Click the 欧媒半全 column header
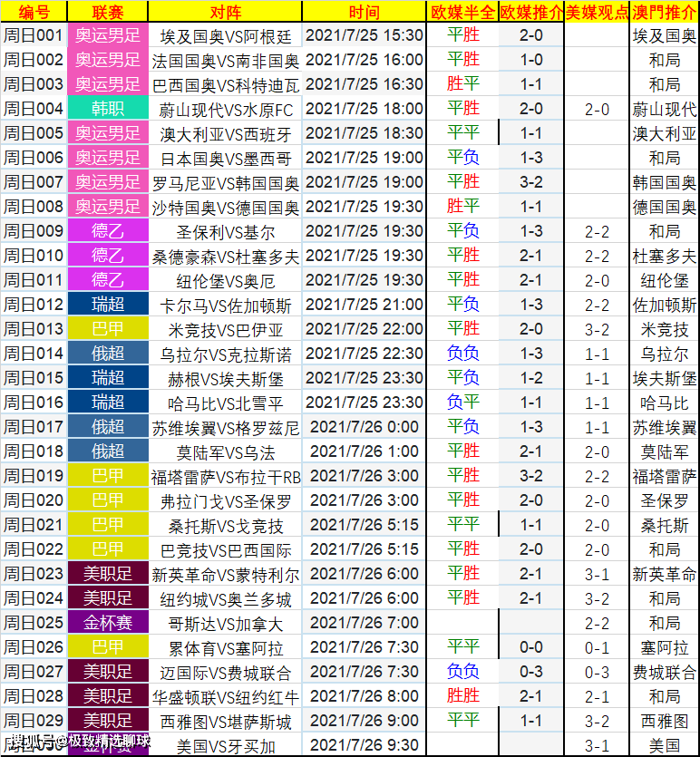Screen dimensions: 700x757 coord(462,12)
